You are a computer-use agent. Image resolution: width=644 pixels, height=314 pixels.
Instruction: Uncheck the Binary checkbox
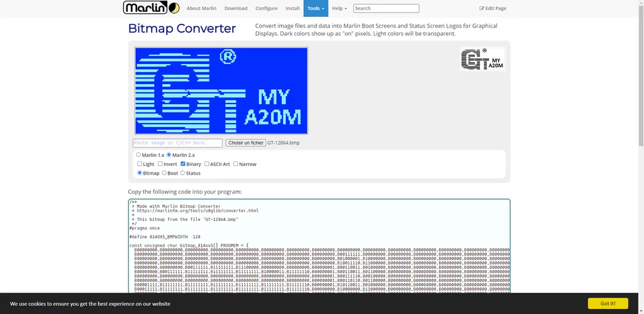[x=183, y=164]
